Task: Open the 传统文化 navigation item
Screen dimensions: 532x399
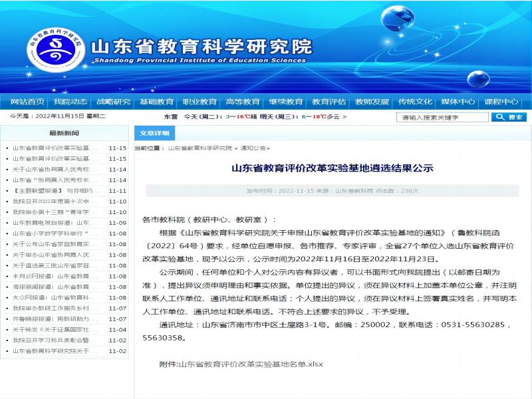Action: click(415, 102)
